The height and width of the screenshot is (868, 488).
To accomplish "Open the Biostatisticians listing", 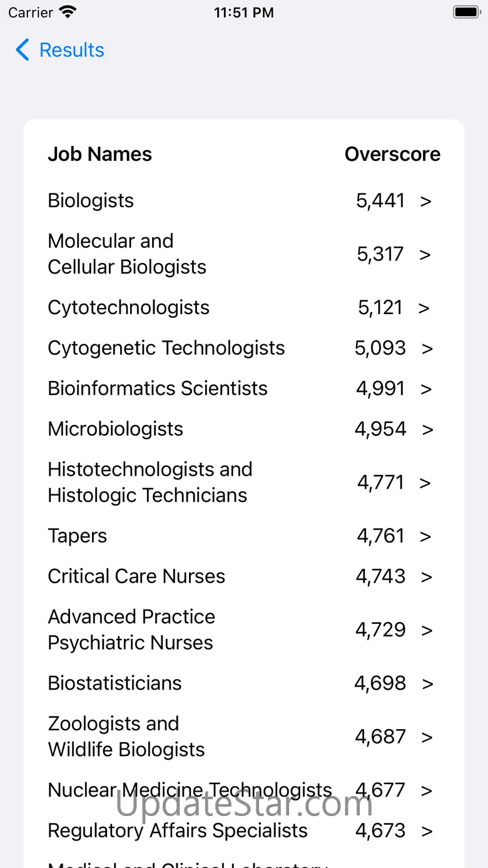I will pos(114,683).
